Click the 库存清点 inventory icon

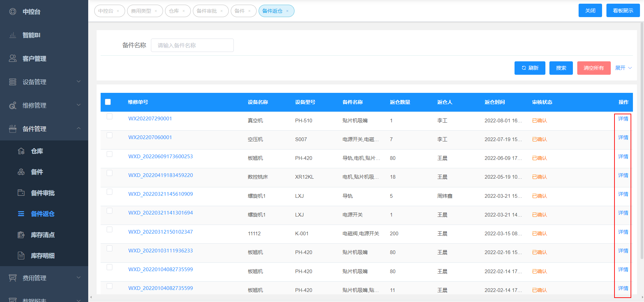coord(21,235)
